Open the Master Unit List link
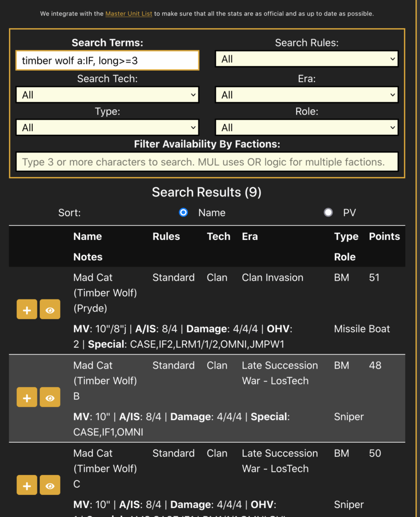This screenshot has height=517, width=420. click(x=129, y=14)
